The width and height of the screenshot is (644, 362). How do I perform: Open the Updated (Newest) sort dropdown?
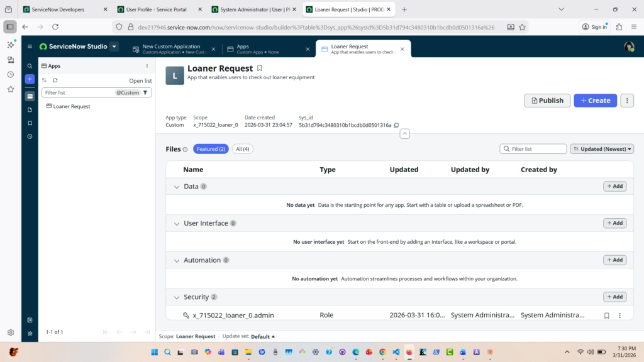[x=602, y=149]
